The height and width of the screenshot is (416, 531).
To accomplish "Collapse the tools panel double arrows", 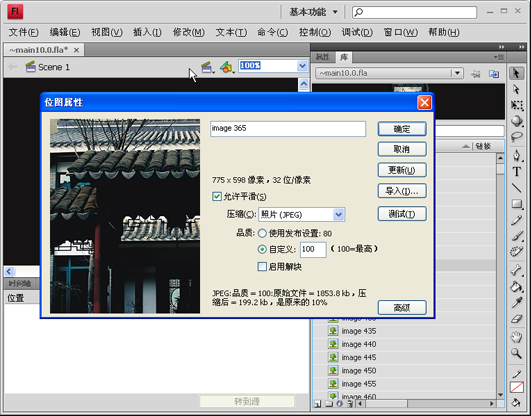I will [522, 47].
